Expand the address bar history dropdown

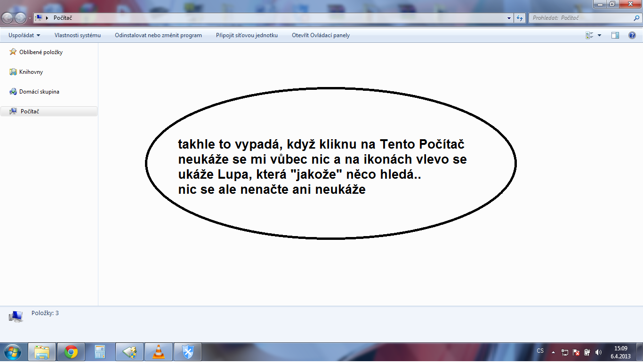point(509,18)
